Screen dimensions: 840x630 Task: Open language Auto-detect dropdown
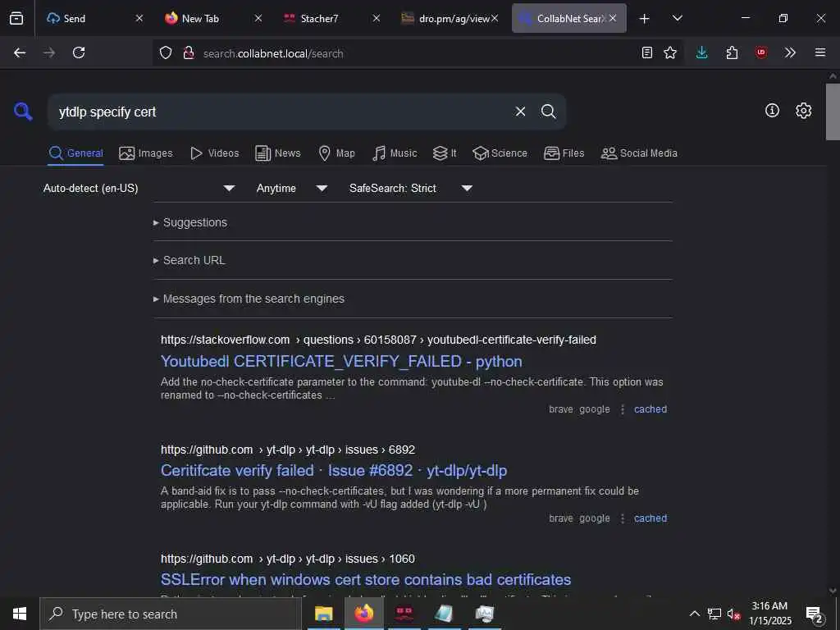click(139, 188)
